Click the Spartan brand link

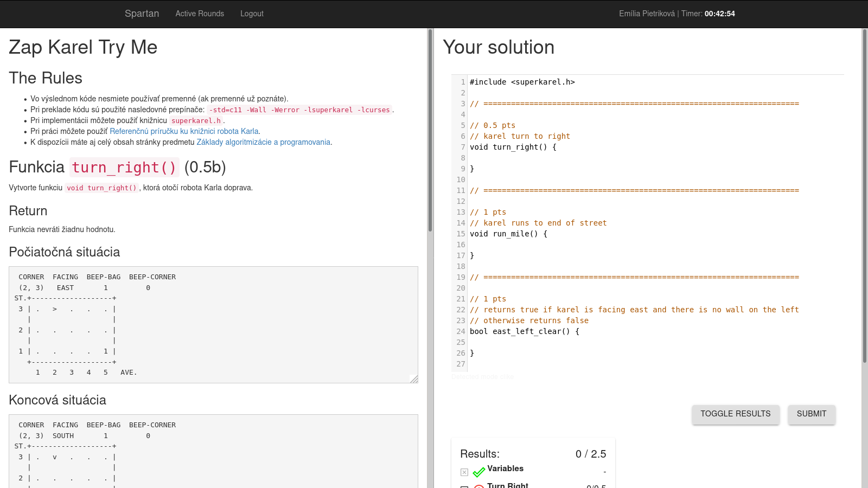pyautogui.click(x=142, y=14)
